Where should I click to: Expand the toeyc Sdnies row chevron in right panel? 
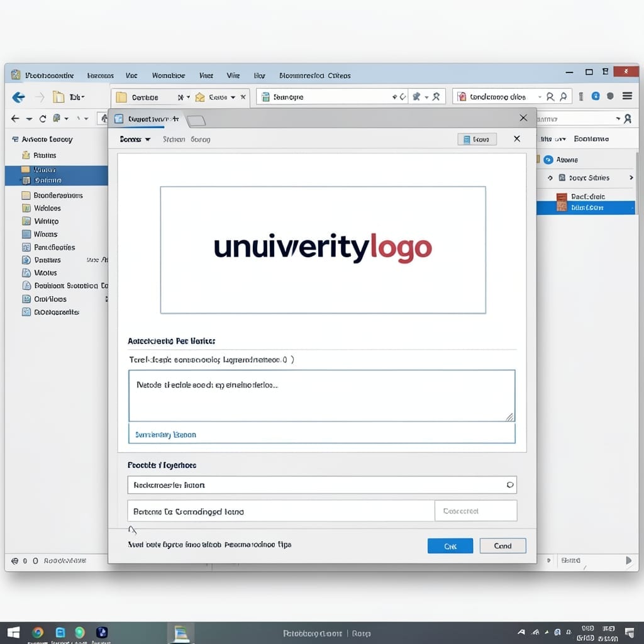pos(631,178)
